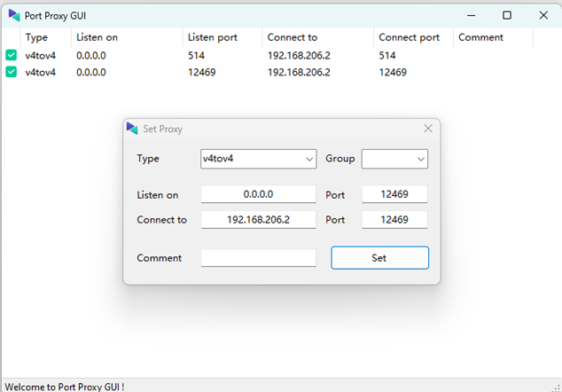Click the Listen on address field
Viewport: 562px width, 392px height.
[x=258, y=194]
